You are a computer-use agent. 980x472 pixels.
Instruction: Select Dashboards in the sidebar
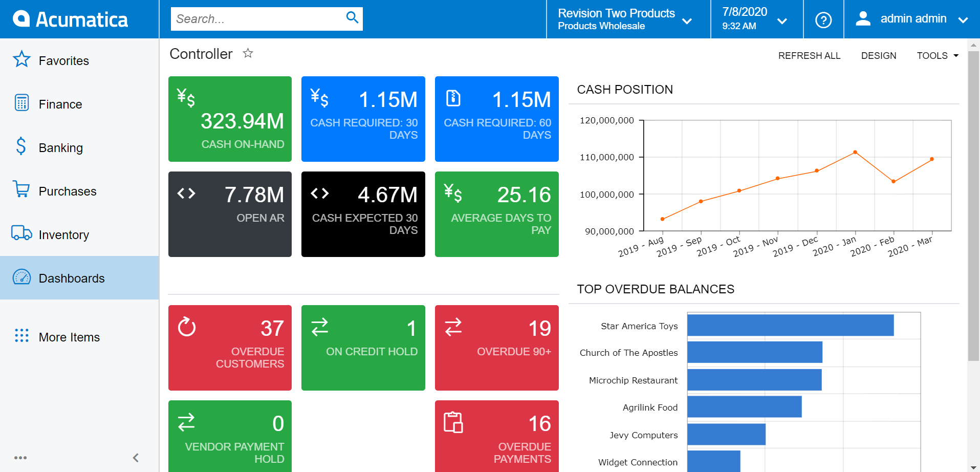(x=79, y=278)
